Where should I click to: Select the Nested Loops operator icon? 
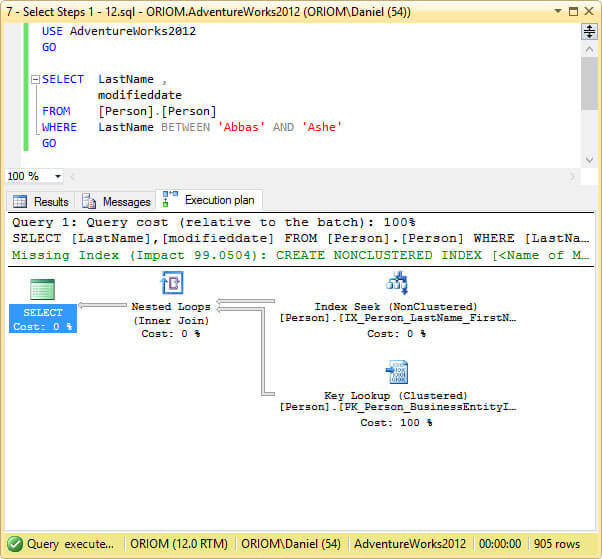[x=171, y=283]
